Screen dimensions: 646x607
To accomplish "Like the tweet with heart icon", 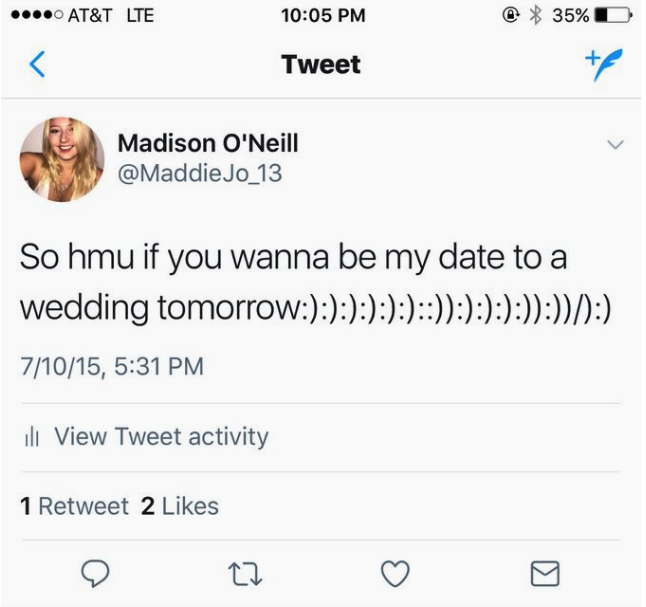I will tap(396, 572).
